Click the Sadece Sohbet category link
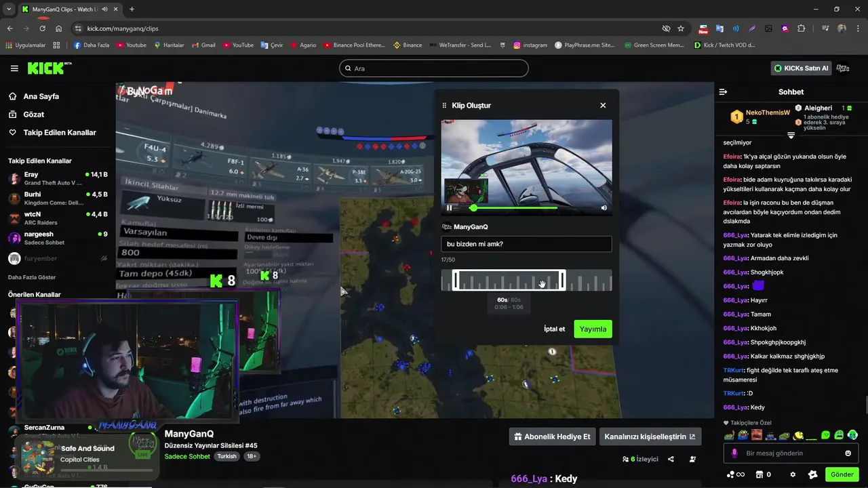Screen dimensions: 868x488 point(187,456)
